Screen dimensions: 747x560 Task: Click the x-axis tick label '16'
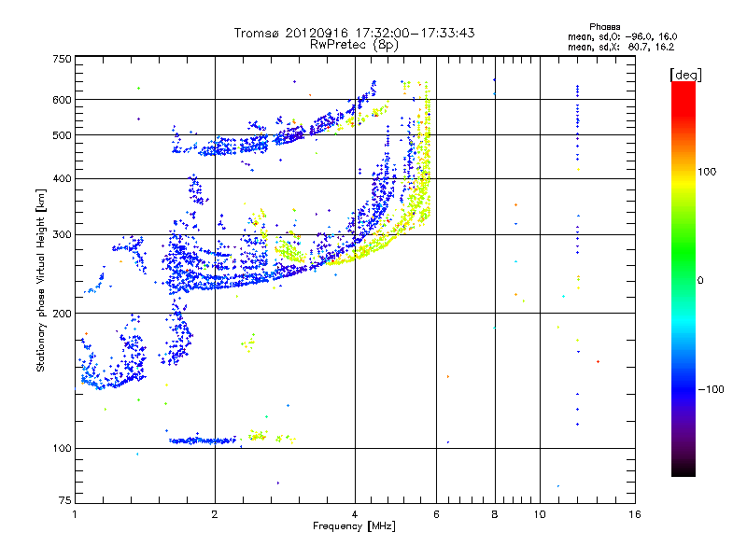click(635, 514)
